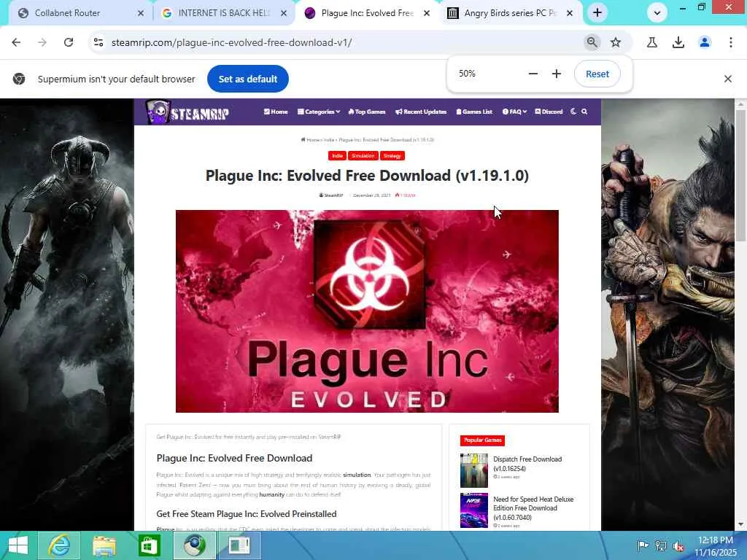Screen dimensions: 747x560
Task: Open the profile avatar icon
Action: [x=705, y=42]
